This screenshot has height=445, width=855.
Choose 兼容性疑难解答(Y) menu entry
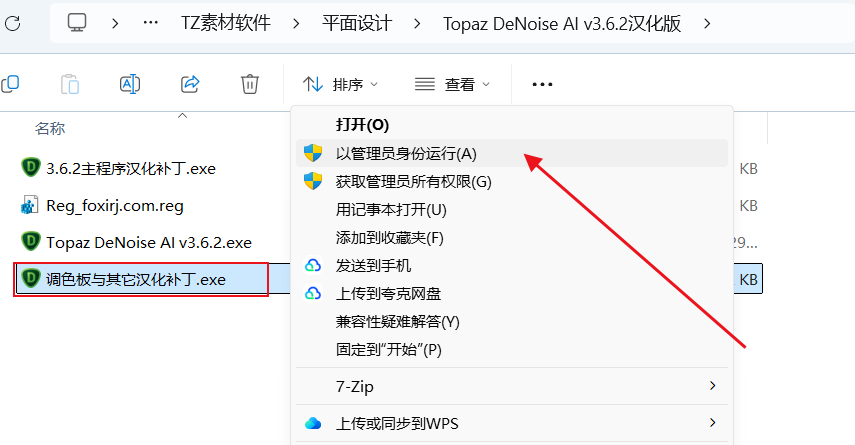(512, 322)
